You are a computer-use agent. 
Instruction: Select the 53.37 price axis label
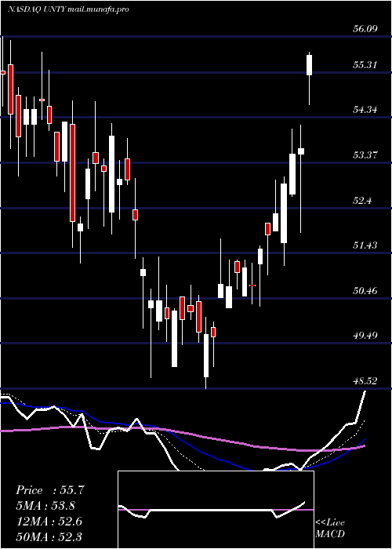pyautogui.click(x=365, y=155)
